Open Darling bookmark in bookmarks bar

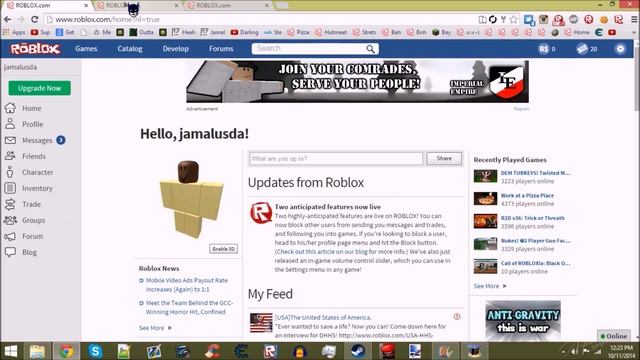244,32
